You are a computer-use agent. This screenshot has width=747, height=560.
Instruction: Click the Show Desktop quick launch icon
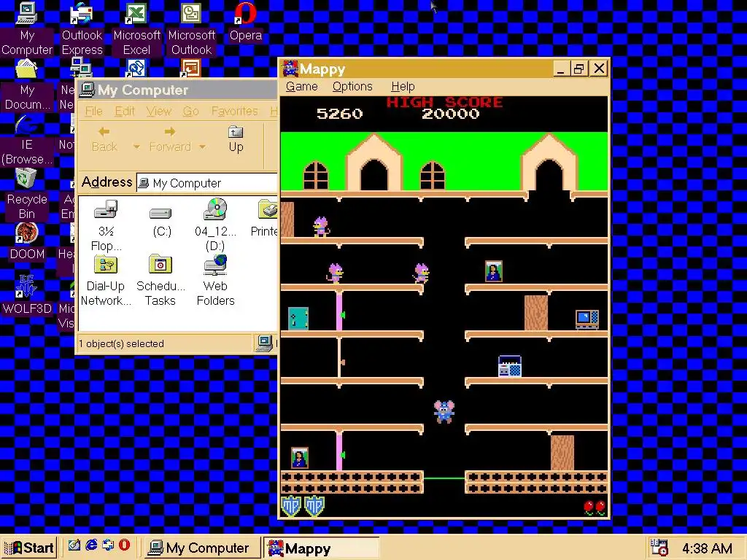74,545
